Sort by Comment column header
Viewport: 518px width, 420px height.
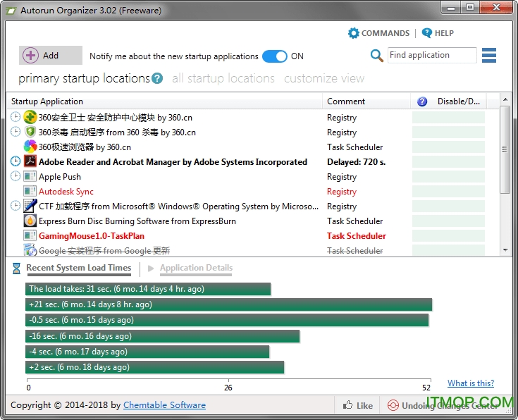[366, 101]
